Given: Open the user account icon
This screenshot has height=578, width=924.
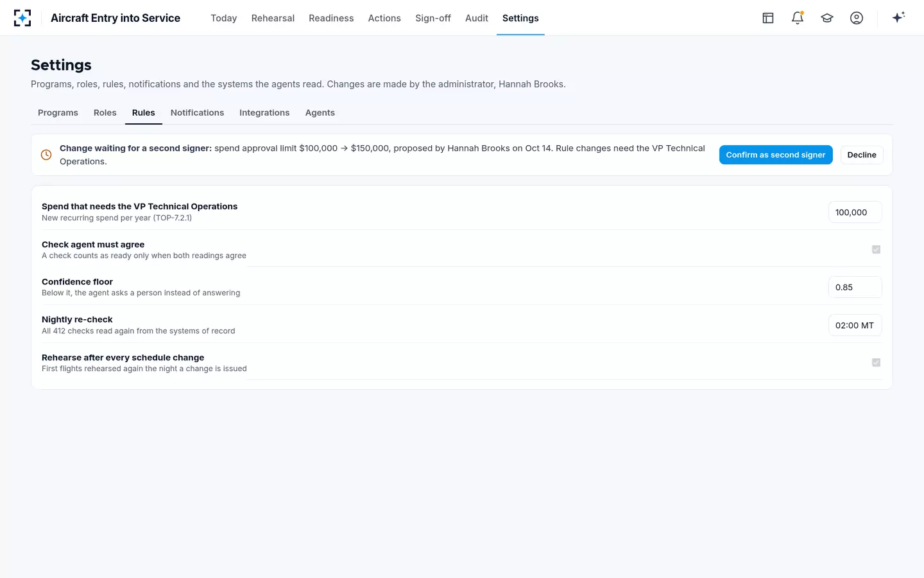Looking at the screenshot, I should [857, 18].
